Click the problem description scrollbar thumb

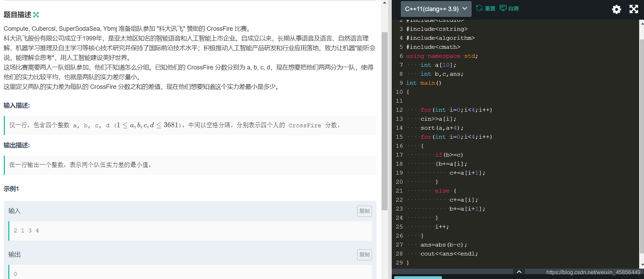click(384, 121)
